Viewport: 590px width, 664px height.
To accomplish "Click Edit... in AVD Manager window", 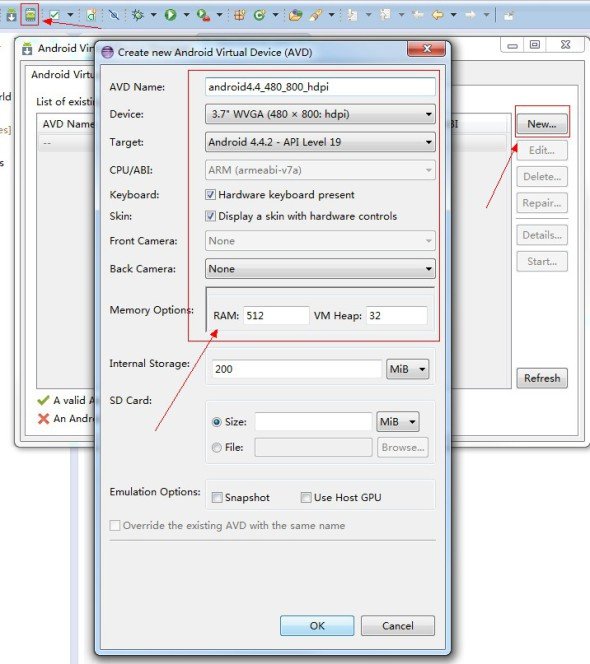I will [x=542, y=150].
